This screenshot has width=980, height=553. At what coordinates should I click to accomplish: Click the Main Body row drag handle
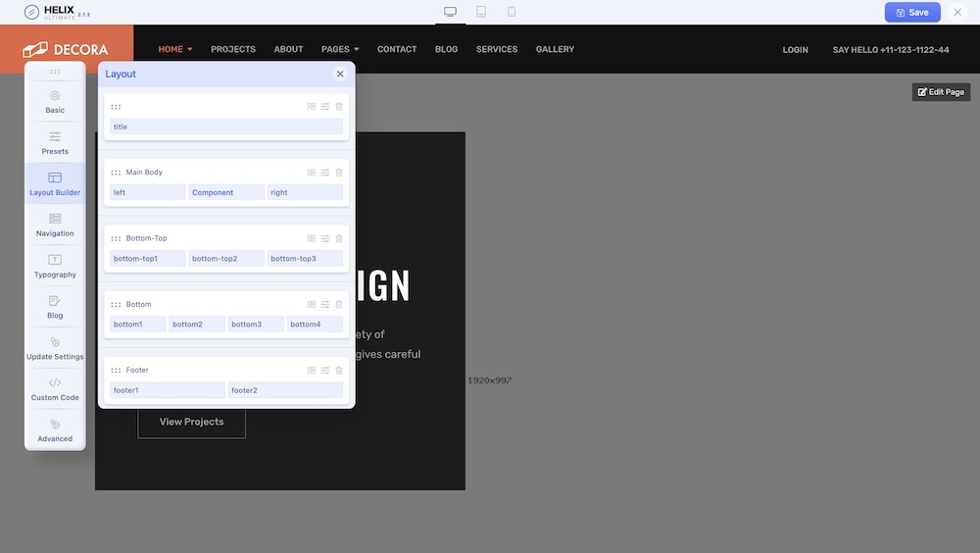click(116, 173)
